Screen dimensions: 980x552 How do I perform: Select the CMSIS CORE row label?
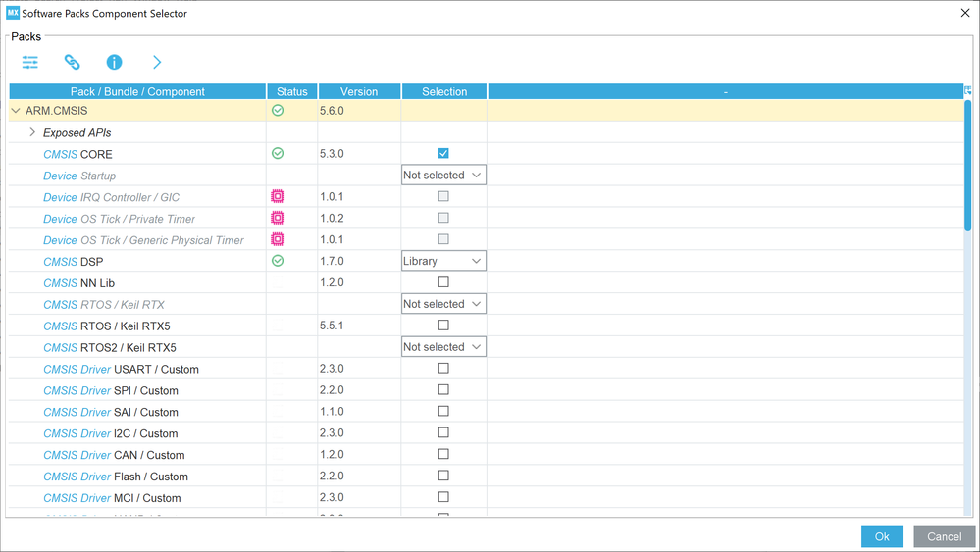(77, 154)
